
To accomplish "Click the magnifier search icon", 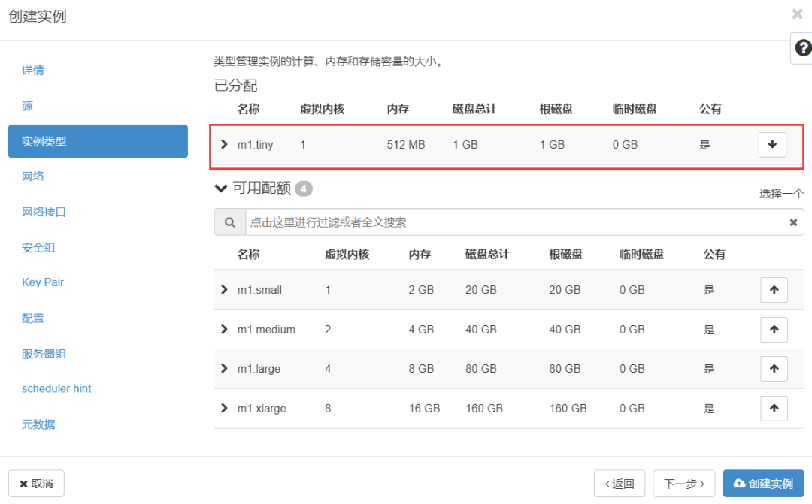I will click(x=229, y=222).
